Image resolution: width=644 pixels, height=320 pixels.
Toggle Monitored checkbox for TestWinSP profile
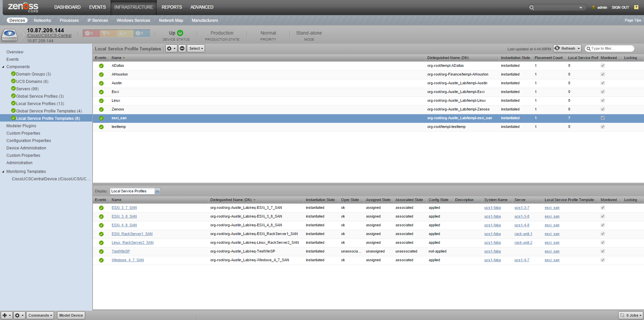tap(603, 251)
